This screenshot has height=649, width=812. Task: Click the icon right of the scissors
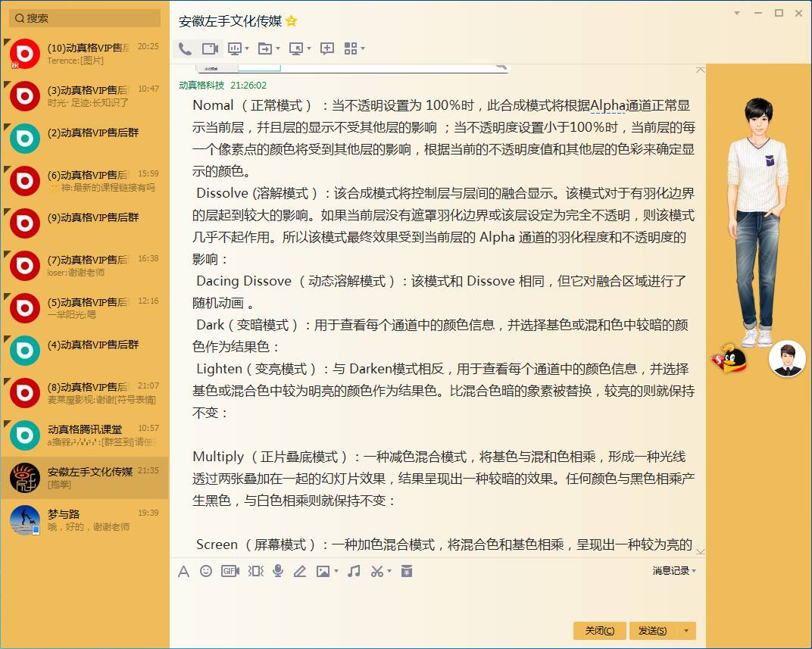[x=407, y=571]
